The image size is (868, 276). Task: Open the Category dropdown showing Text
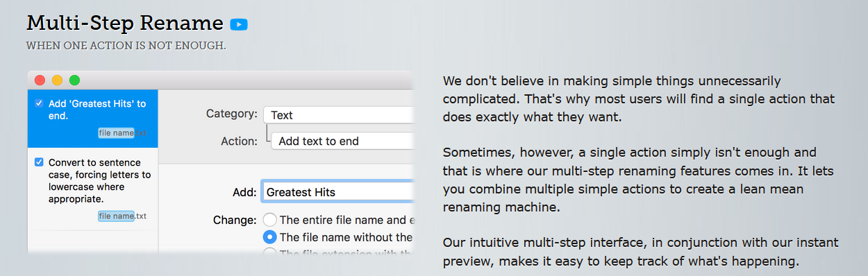click(x=338, y=115)
